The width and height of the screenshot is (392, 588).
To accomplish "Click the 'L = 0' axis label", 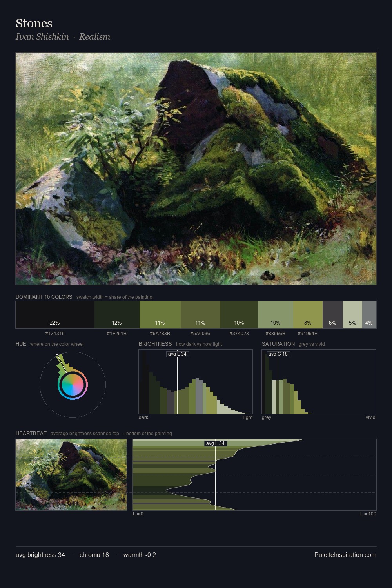I will point(138,514).
